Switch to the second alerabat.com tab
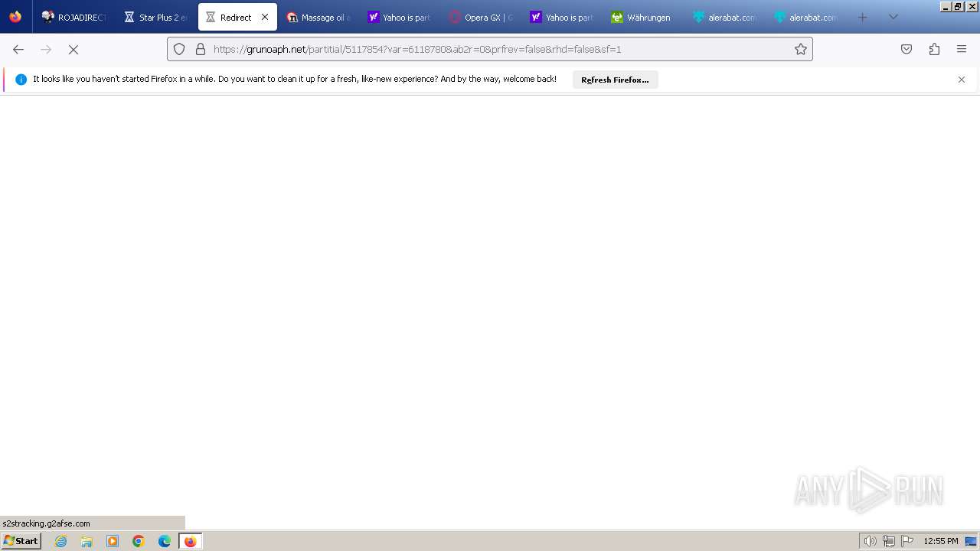Screen dimensions: 980x551 click(805, 17)
